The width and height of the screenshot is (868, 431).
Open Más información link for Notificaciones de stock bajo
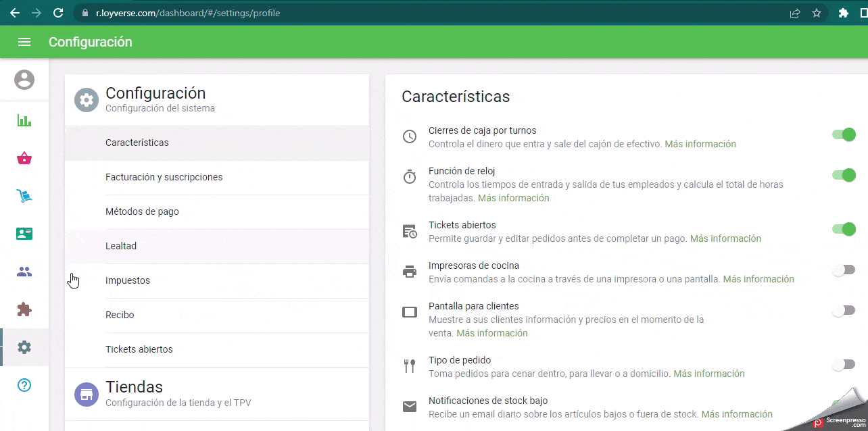737,414
